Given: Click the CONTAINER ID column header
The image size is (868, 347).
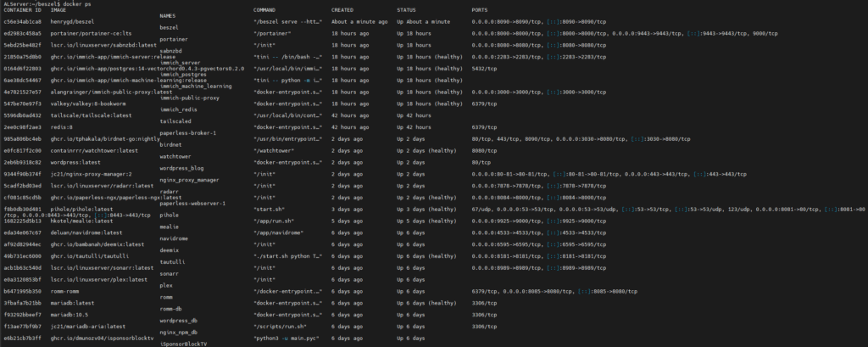Looking at the screenshot, I should coord(23,10).
